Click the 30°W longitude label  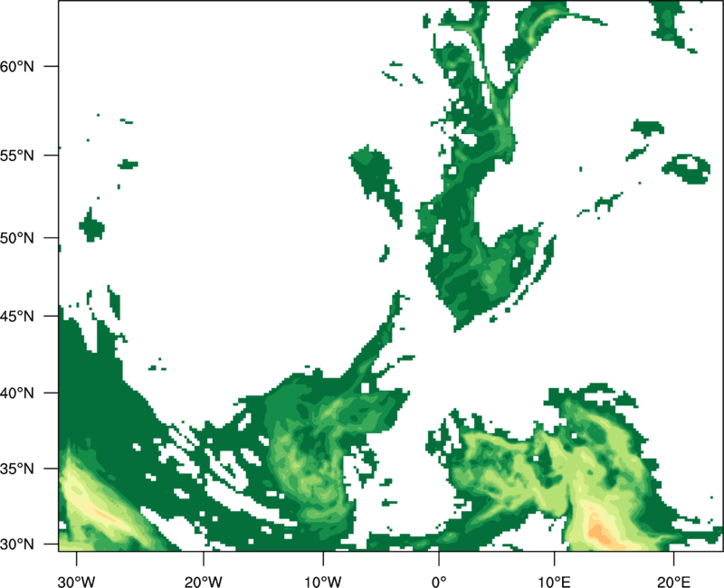click(x=77, y=582)
